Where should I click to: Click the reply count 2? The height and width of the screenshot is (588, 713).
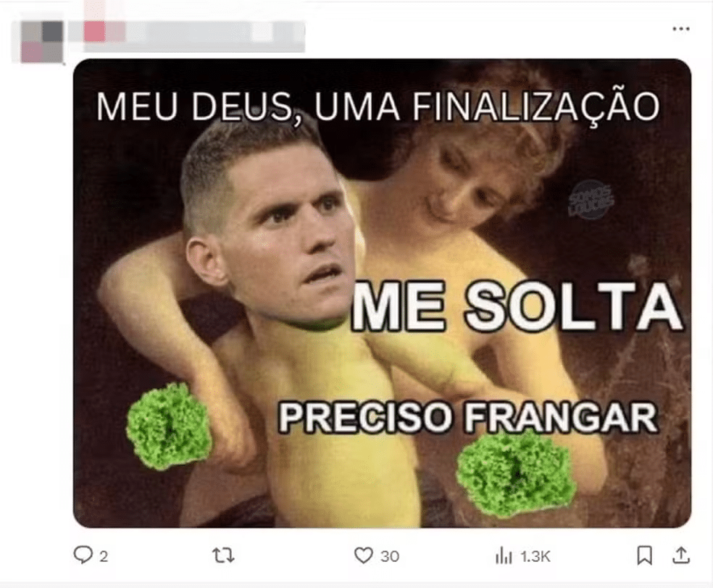click(x=104, y=556)
